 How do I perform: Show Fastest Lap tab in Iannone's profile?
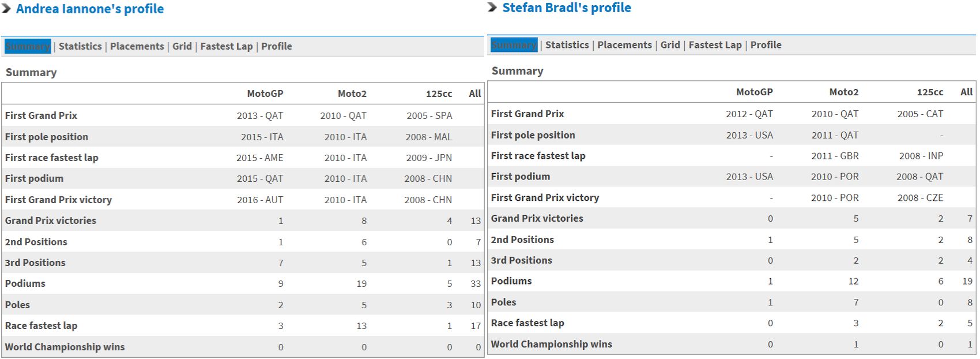point(227,46)
